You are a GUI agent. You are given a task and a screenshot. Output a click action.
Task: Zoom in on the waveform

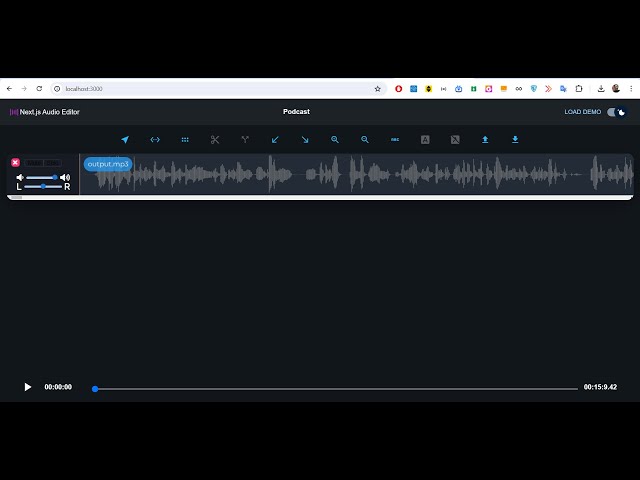[x=335, y=140]
